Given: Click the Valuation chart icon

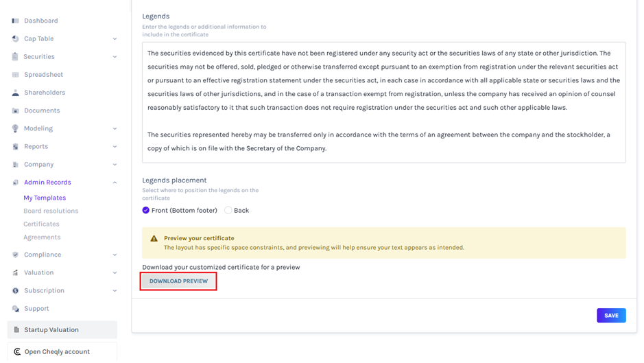Looking at the screenshot, I should tap(16, 272).
